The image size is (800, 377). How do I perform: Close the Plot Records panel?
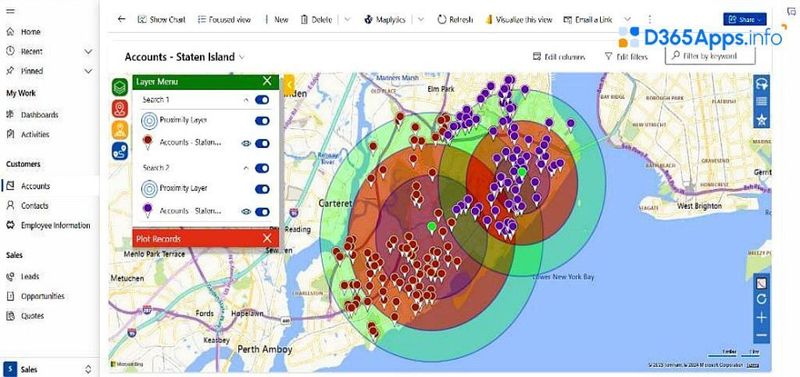coord(267,238)
